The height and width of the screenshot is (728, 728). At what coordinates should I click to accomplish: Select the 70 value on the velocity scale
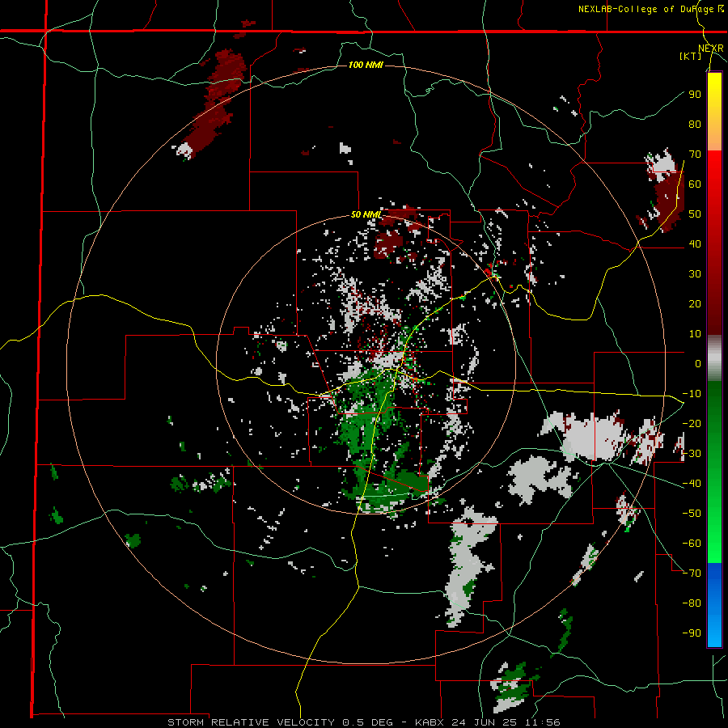(x=695, y=154)
